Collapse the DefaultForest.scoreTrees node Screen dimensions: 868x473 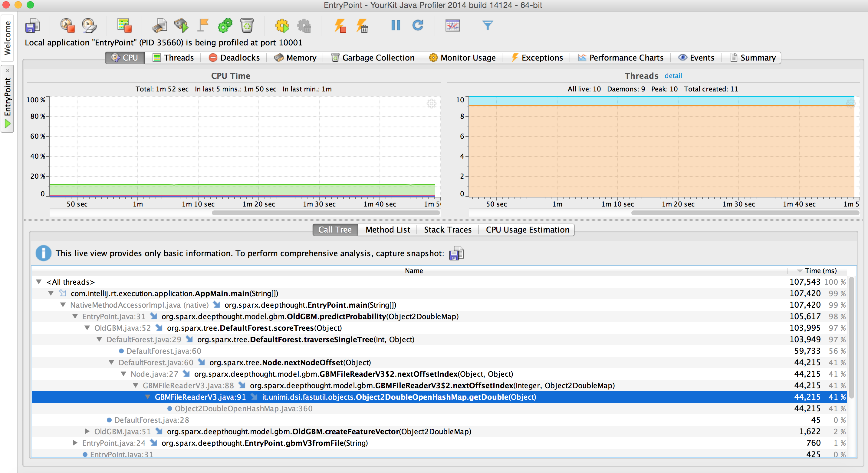[x=87, y=327]
